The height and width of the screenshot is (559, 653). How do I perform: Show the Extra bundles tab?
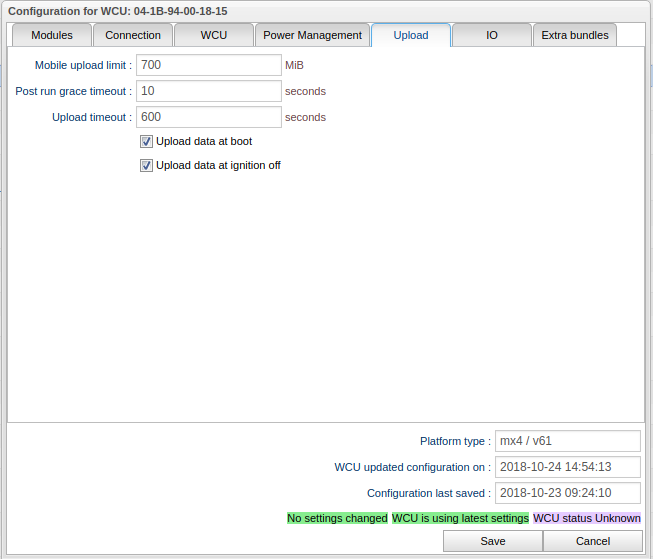point(574,35)
